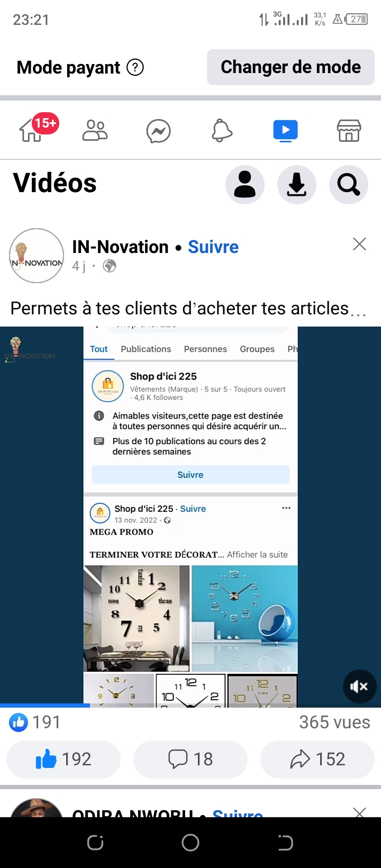Open the Marketplace store icon
The image size is (381, 868).
(x=349, y=130)
